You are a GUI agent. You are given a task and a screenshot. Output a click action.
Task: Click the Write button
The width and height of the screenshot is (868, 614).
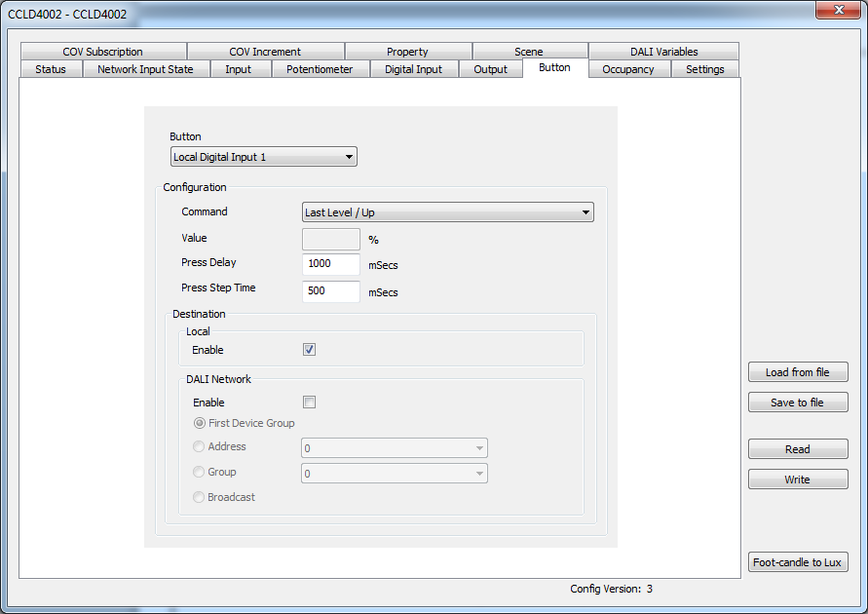(798, 480)
